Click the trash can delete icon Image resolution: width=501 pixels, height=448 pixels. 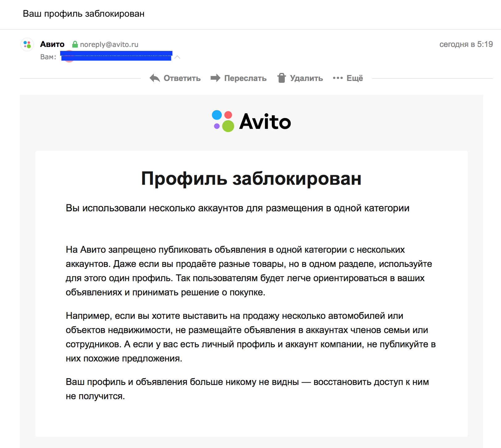(x=281, y=78)
